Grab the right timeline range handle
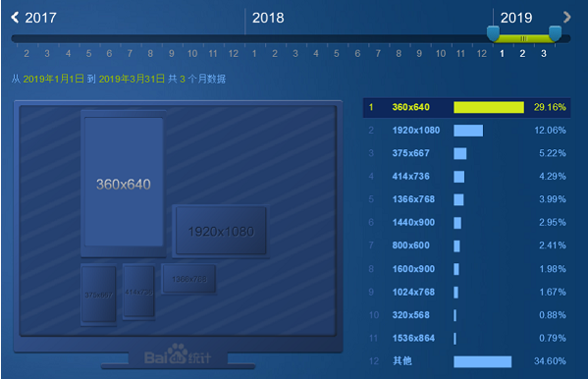The width and height of the screenshot is (588, 379). [x=555, y=33]
